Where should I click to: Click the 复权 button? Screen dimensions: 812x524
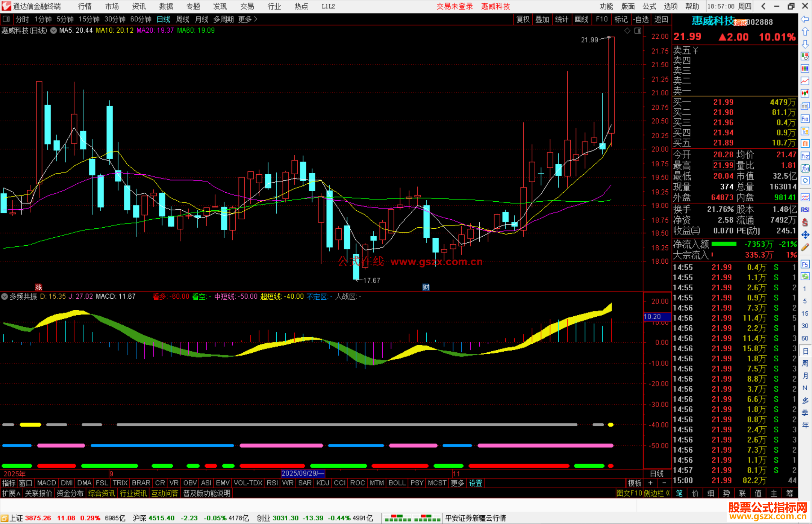523,19
